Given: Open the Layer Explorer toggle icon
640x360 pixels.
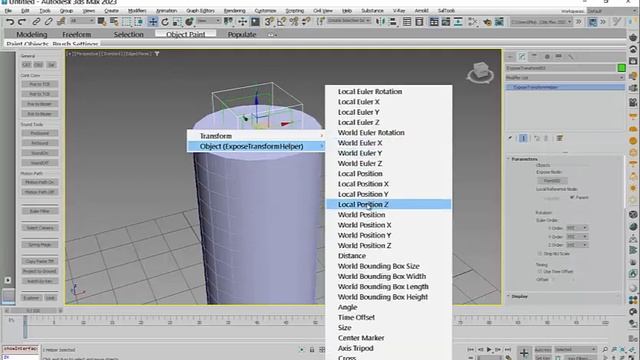Looking at the screenshot, I should (419, 22).
